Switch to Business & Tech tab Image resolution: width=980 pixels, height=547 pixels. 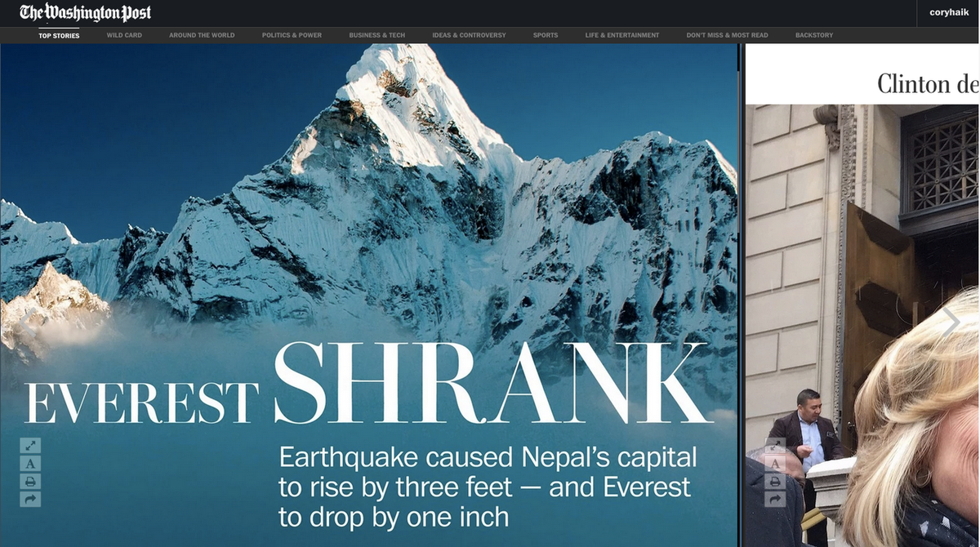pos(376,35)
